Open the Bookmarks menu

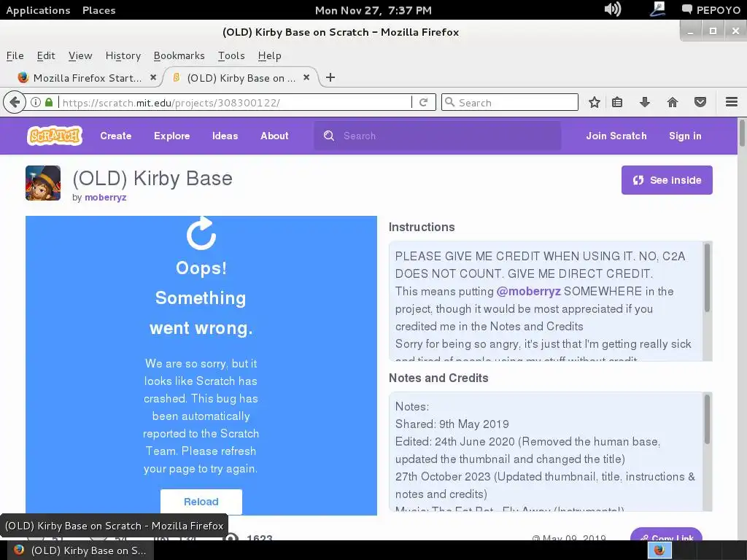click(179, 55)
